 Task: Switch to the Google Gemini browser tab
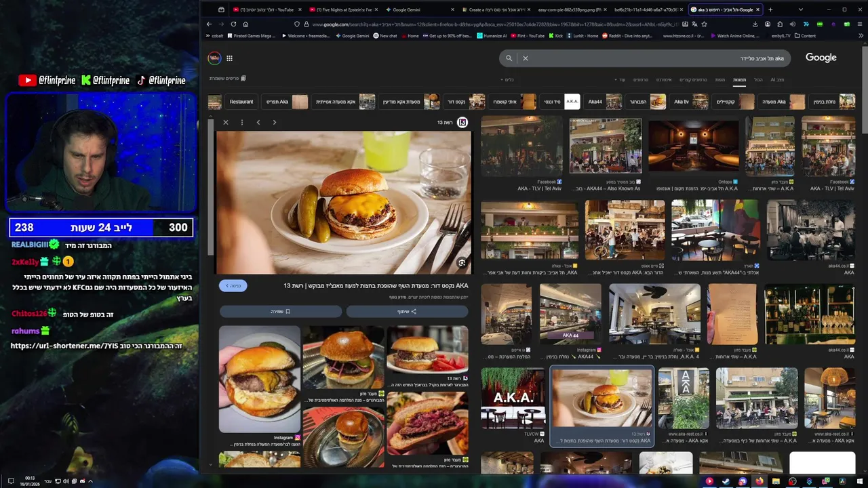[x=420, y=9]
